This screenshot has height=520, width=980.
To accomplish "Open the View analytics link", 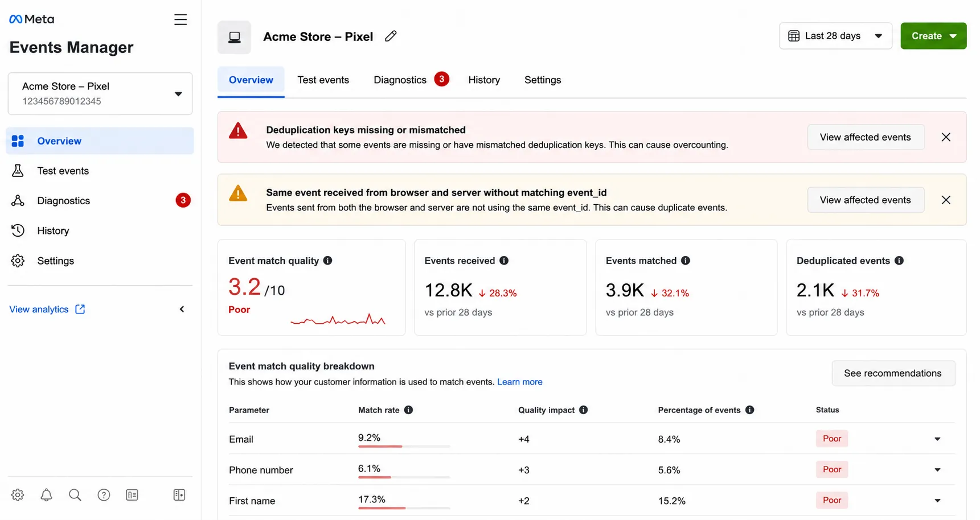I will tap(39, 309).
